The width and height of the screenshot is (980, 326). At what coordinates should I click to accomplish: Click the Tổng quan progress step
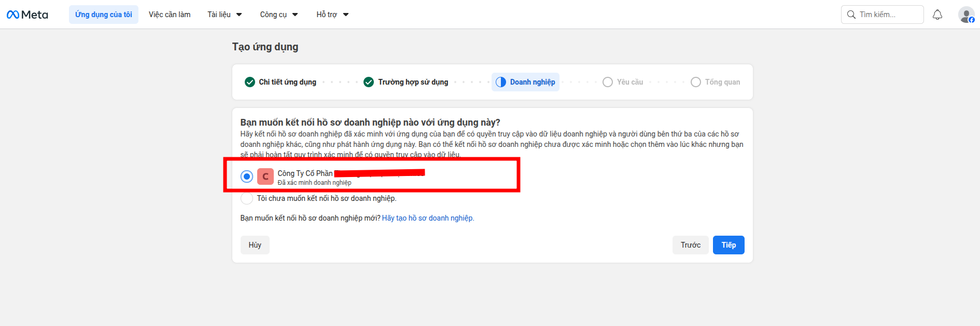(716, 82)
